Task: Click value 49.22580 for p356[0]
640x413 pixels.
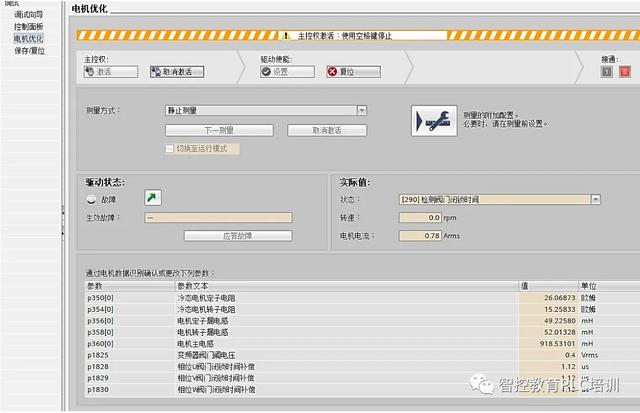Action: pyautogui.click(x=549, y=321)
